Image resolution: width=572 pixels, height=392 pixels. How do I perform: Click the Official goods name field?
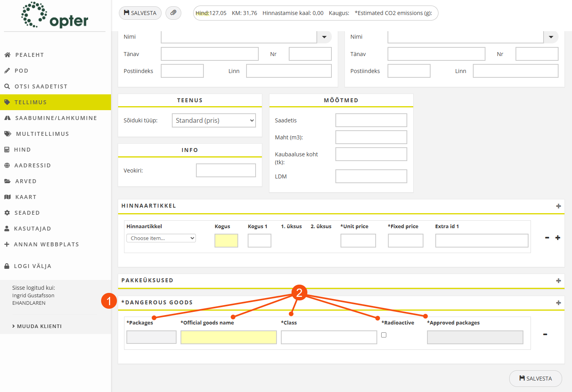[228, 337]
